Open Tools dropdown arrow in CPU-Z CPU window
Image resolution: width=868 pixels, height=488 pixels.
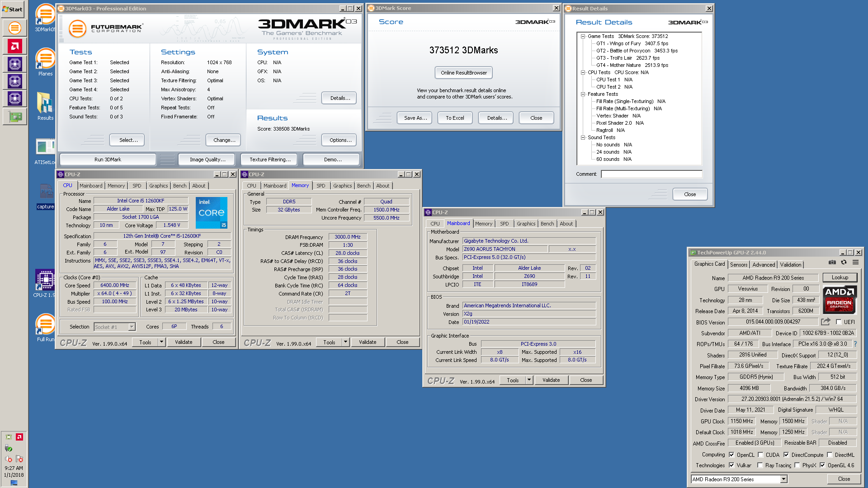[162, 343]
